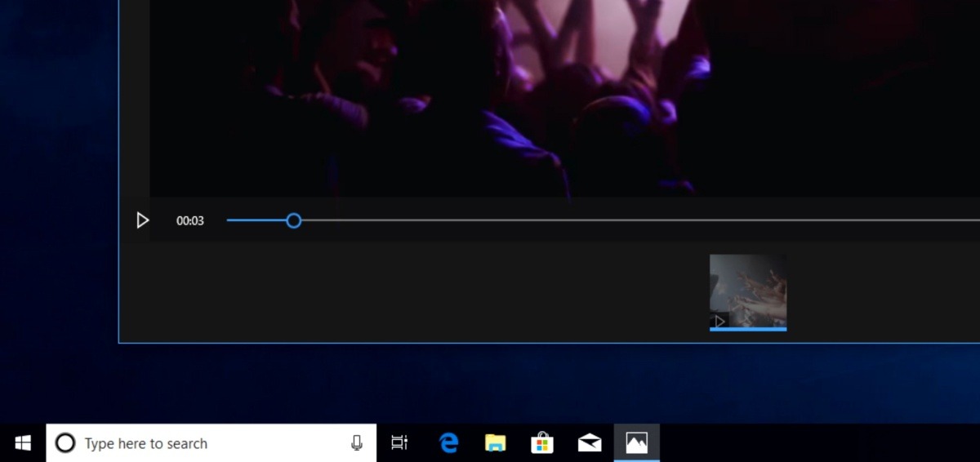This screenshot has height=462, width=980.
Task: Open the Mail app from taskbar
Action: click(x=589, y=443)
